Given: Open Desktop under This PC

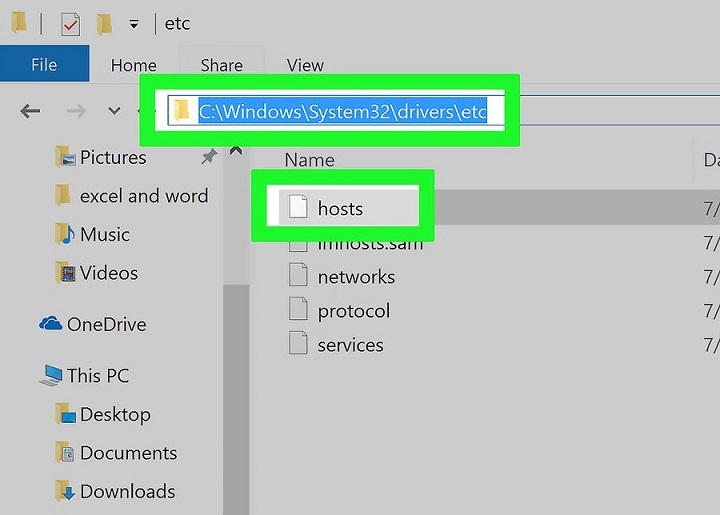Looking at the screenshot, I should pos(115,414).
